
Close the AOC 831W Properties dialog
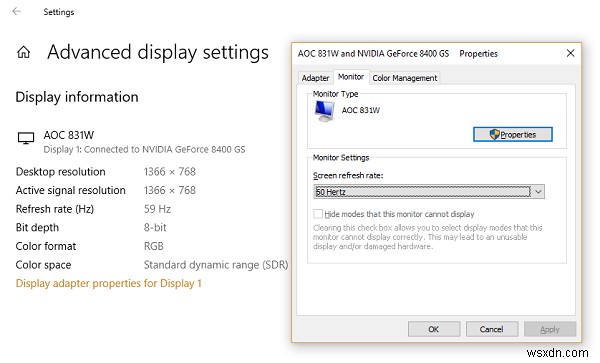[x=570, y=53]
